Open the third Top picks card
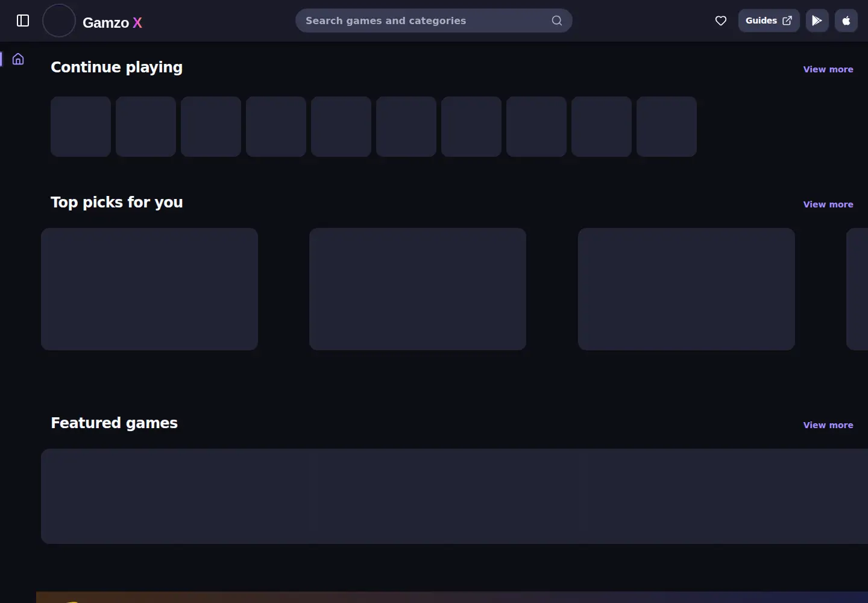This screenshot has height=603, width=868. (687, 289)
